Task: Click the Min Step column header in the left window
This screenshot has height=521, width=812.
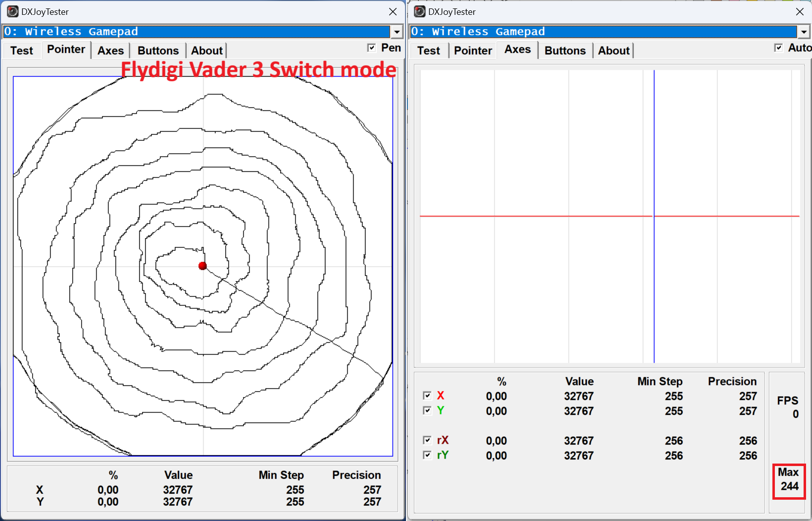Action: [281, 475]
